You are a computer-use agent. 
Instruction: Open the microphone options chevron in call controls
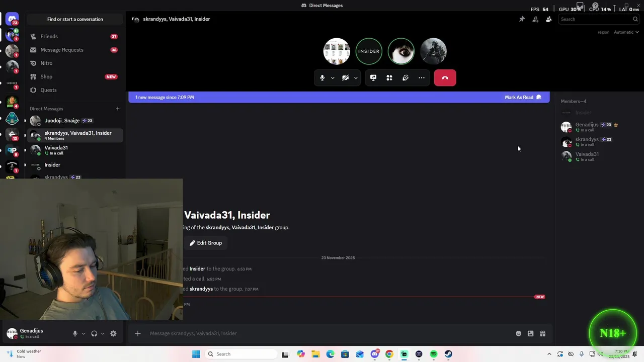coord(333,78)
